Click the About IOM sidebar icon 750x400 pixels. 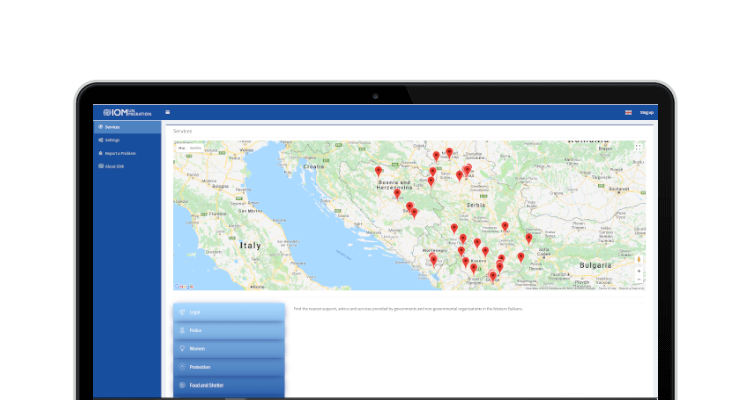pyautogui.click(x=100, y=167)
